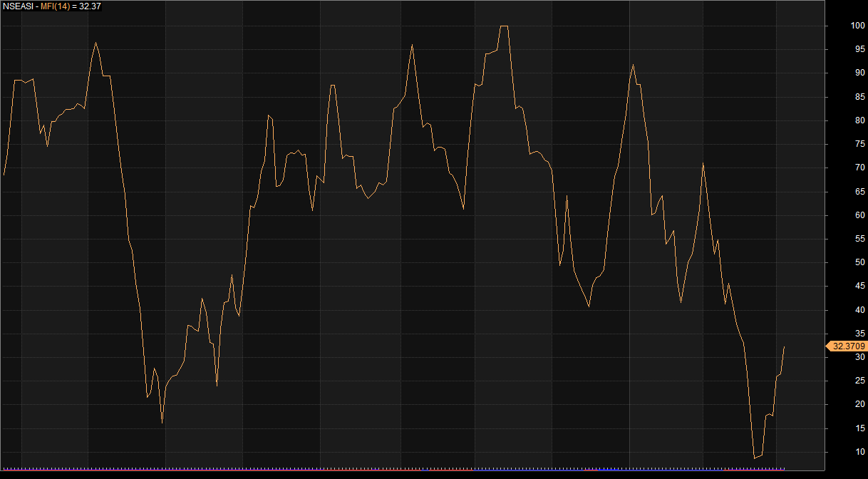
Task: Select the orange 32.3709 current value tag
Action: 848,346
